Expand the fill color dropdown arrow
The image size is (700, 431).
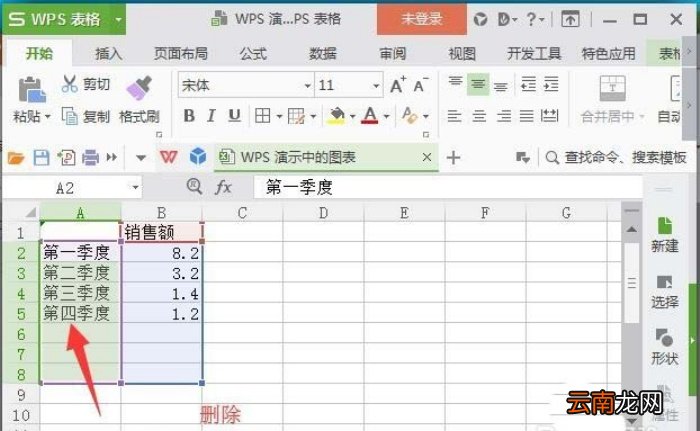[352, 117]
